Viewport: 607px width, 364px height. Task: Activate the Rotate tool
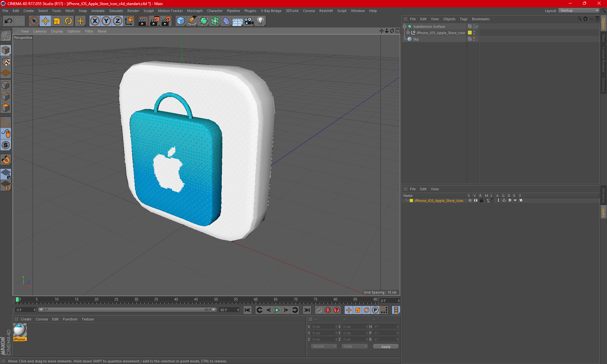click(x=68, y=21)
